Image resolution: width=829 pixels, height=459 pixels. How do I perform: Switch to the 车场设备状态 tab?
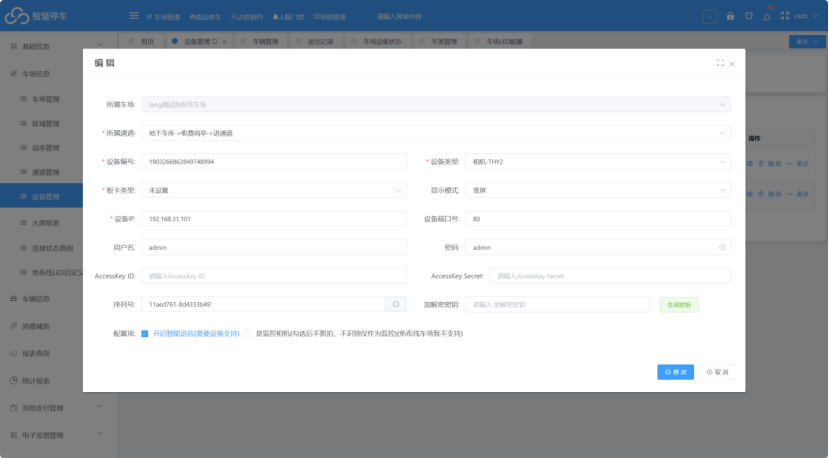click(x=377, y=41)
